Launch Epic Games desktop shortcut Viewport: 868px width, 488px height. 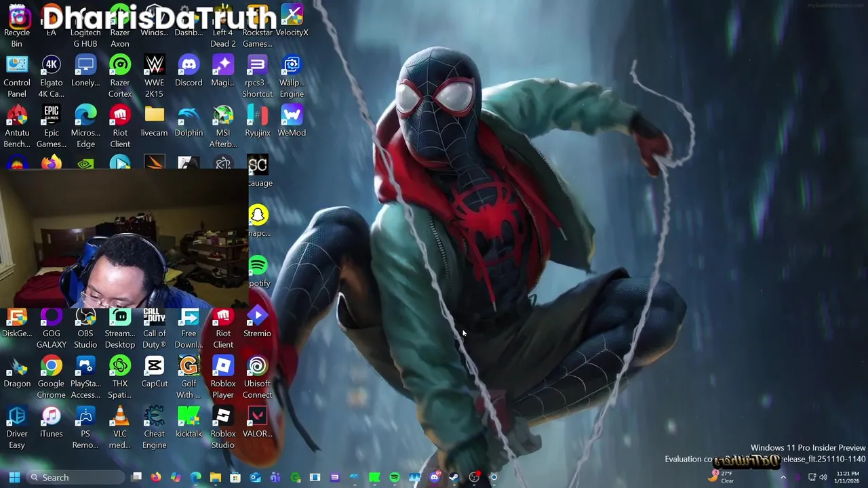tap(52, 127)
